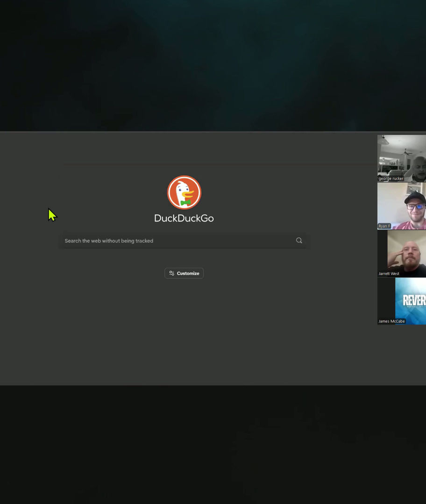This screenshot has height=504, width=426.
Task: Select george rucker's video thumbnail
Action: (x=402, y=159)
